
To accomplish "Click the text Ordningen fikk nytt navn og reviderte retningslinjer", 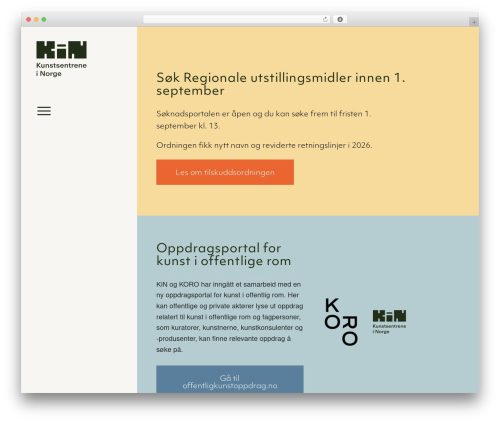I will coord(264,145).
